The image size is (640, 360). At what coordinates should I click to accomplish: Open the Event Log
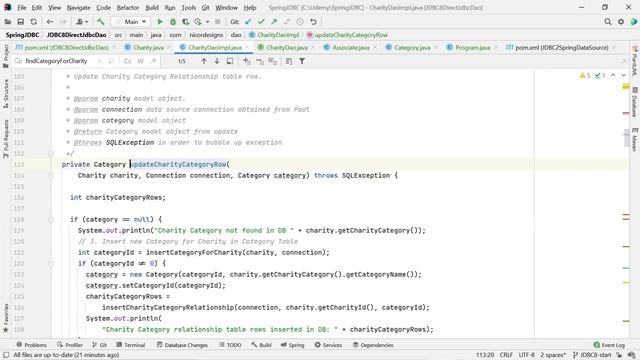(609, 345)
